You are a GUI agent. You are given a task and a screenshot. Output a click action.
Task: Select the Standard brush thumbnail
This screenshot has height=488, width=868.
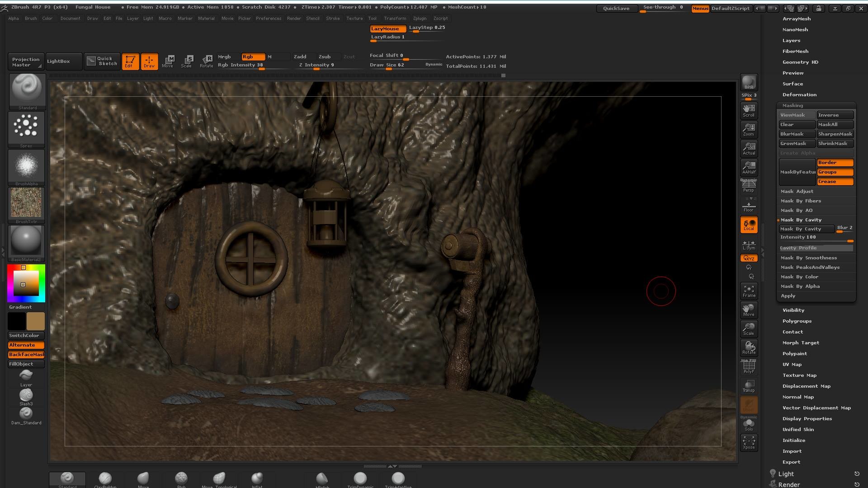click(27, 91)
